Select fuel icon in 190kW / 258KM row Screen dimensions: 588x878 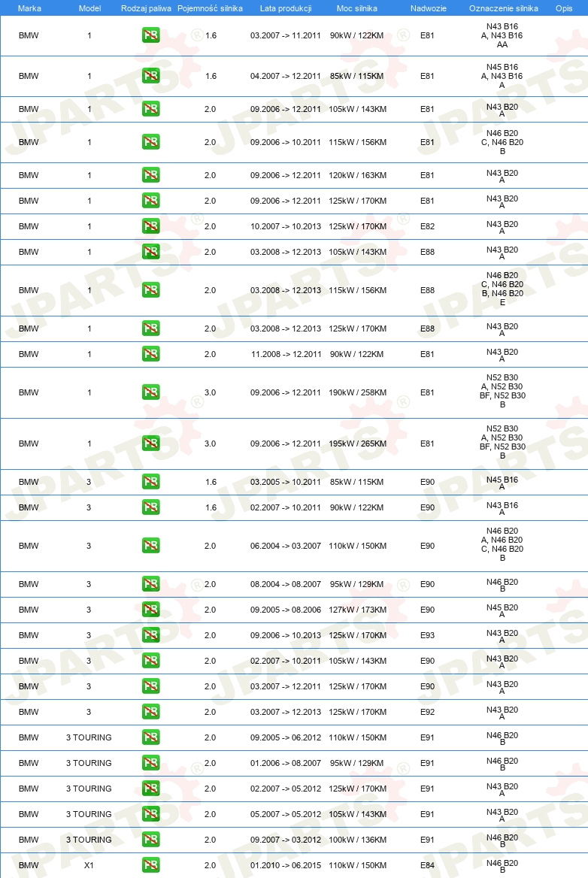click(x=150, y=392)
